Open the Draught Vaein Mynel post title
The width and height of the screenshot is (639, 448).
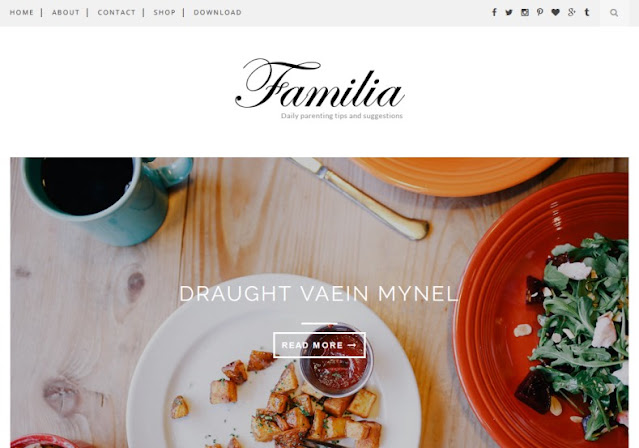(319, 294)
